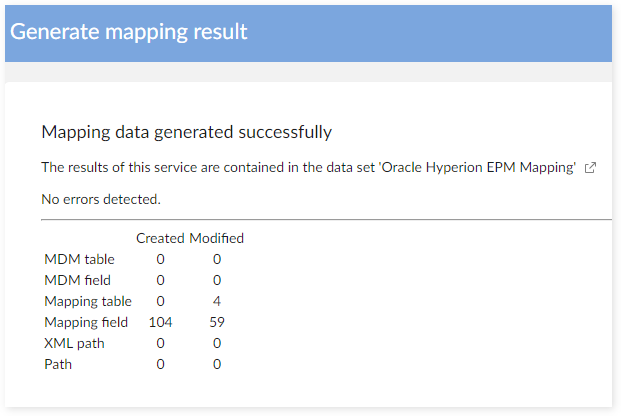Click the MDM table created value 0
The width and height of the screenshot is (621, 416).
pos(160,259)
